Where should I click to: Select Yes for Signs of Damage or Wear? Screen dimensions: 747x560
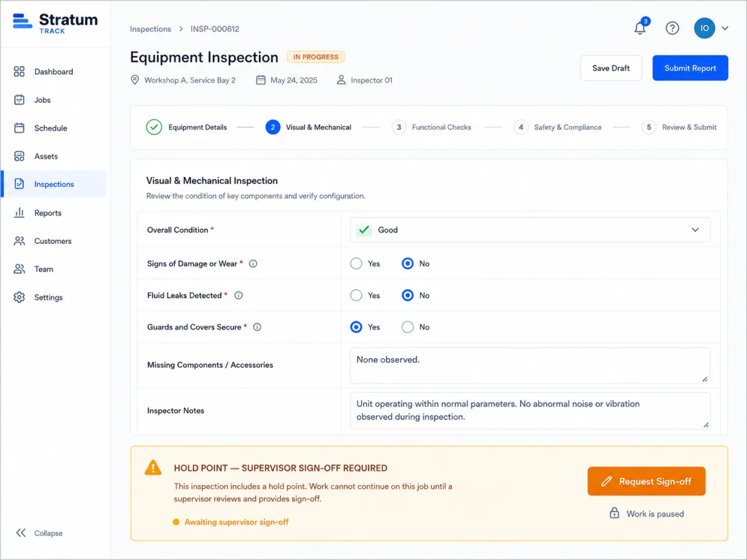[356, 264]
